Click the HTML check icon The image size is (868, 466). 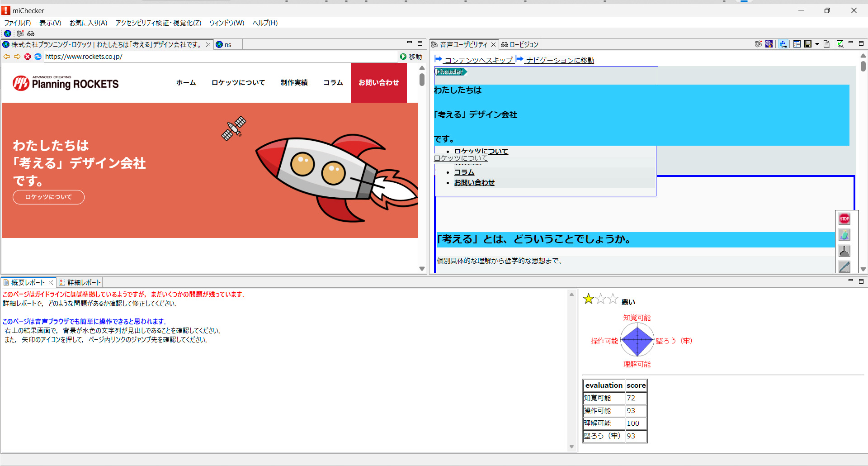[x=840, y=44]
